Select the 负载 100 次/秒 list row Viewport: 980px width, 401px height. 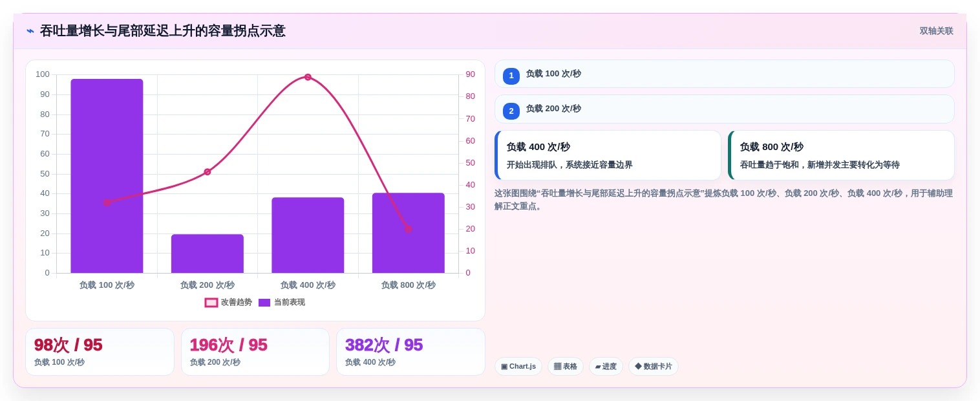click(724, 74)
